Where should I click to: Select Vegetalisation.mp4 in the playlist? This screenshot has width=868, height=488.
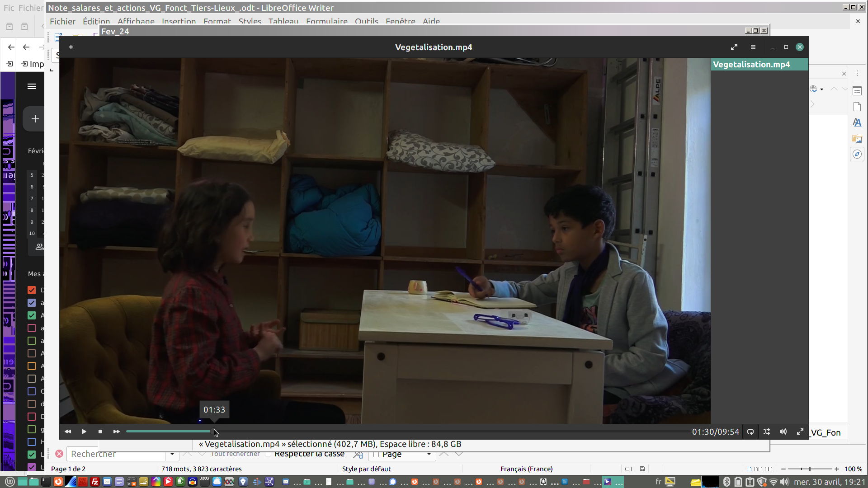[751, 64]
